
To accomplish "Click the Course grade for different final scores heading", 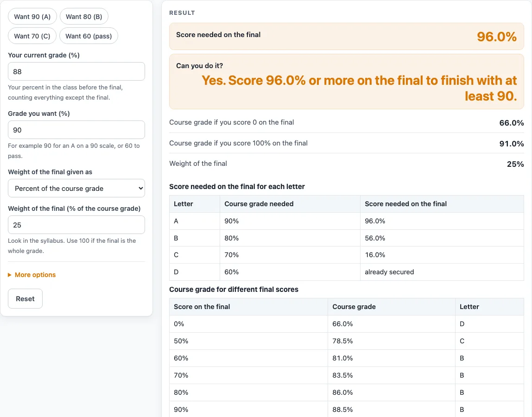I will [234, 290].
